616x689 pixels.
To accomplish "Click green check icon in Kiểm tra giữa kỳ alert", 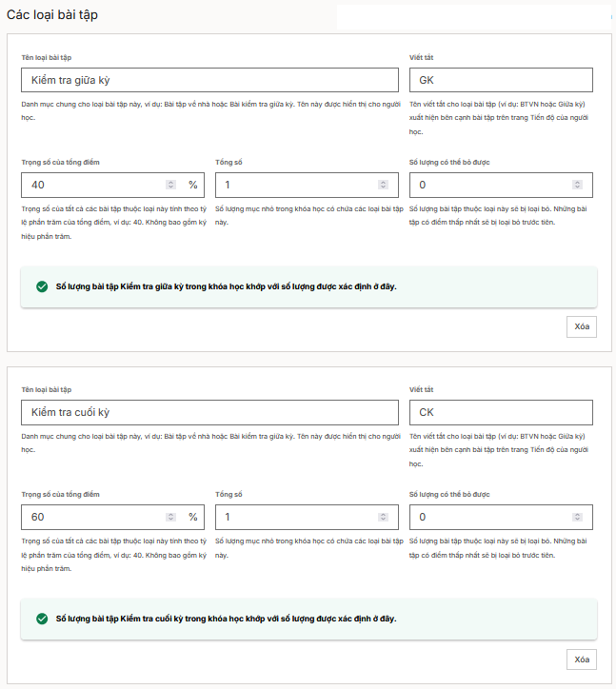I will [42, 286].
